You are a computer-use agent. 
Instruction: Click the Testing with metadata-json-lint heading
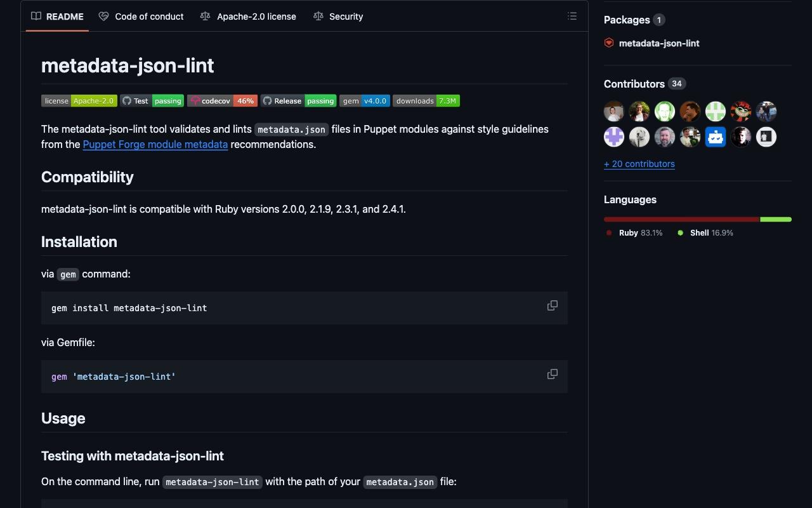133,456
